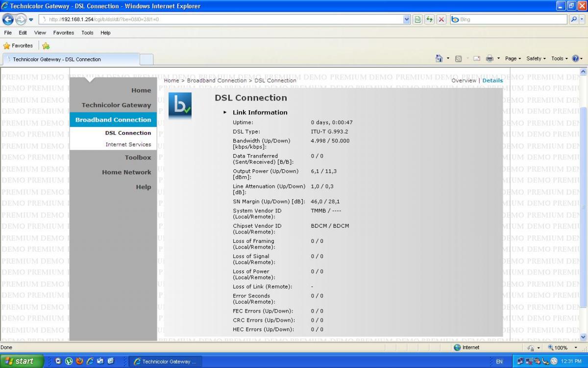Open the 100% zoom level control

click(x=563, y=347)
